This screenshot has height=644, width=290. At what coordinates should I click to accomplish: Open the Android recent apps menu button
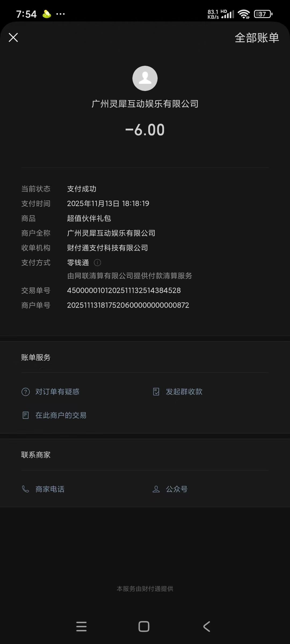click(x=81, y=627)
